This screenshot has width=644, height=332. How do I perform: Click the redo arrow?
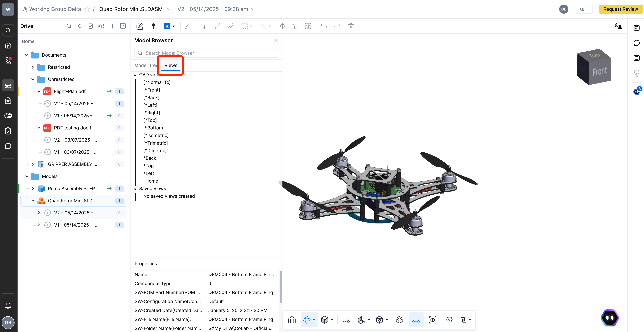point(338,26)
